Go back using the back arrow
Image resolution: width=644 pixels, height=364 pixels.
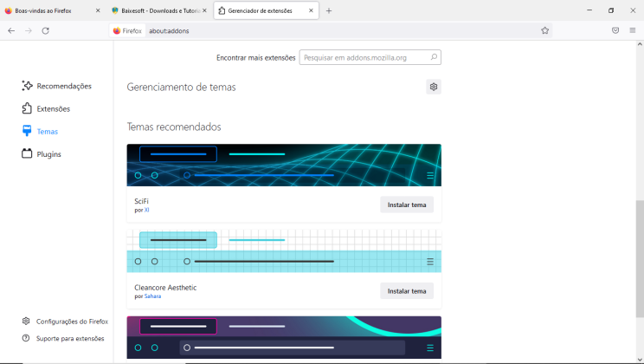tap(11, 31)
